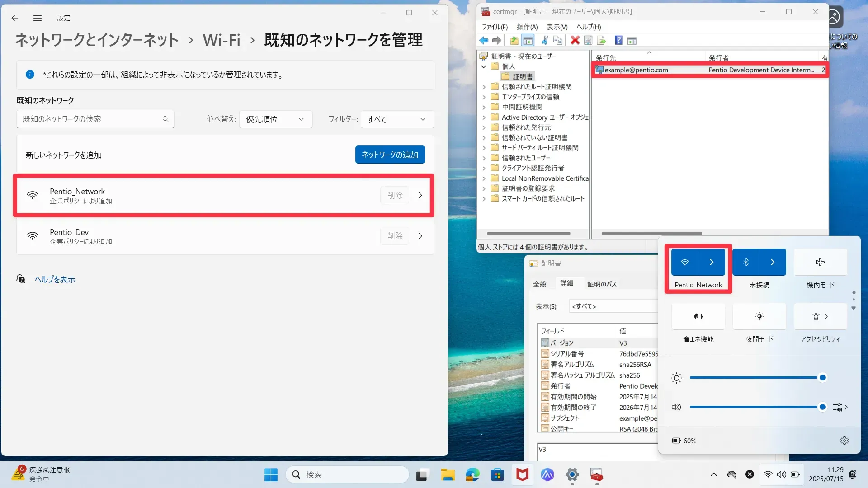Image resolution: width=868 pixels, height=488 pixels.
Task: Open the ヘルプを表示 link
Action: click(55, 279)
